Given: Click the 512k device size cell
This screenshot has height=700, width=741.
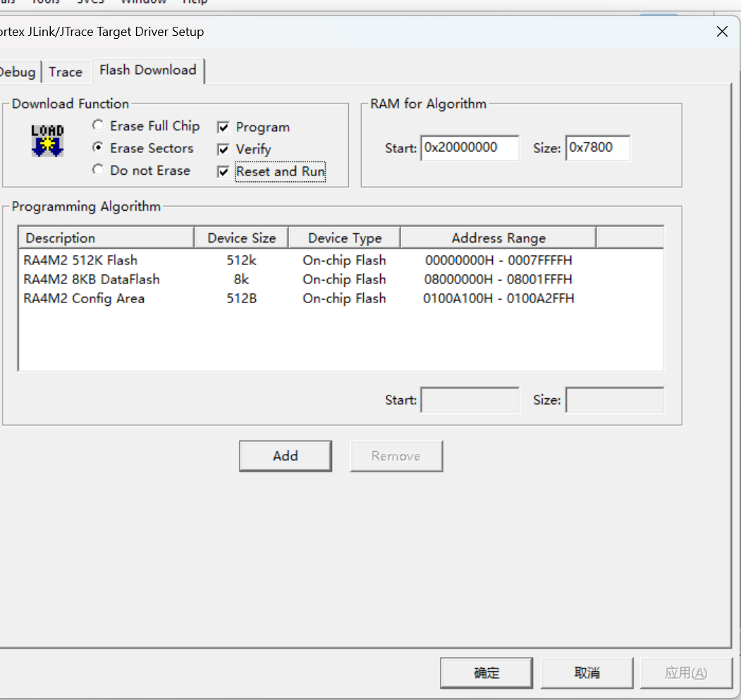Looking at the screenshot, I should coord(242,260).
